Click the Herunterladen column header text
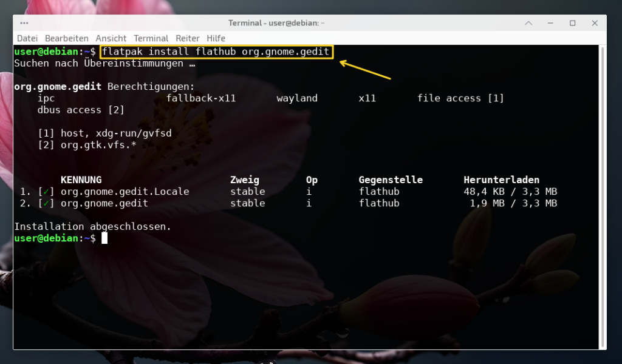This screenshot has width=622, height=364. click(x=501, y=180)
